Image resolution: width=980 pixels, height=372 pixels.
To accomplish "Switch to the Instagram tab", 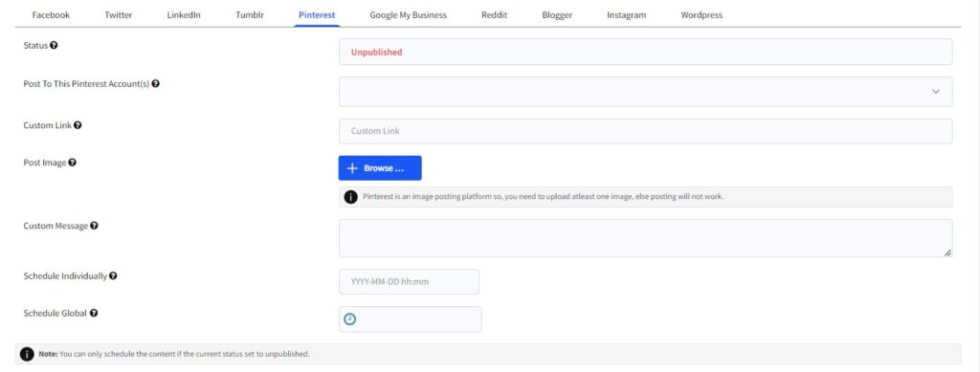I will click(626, 15).
